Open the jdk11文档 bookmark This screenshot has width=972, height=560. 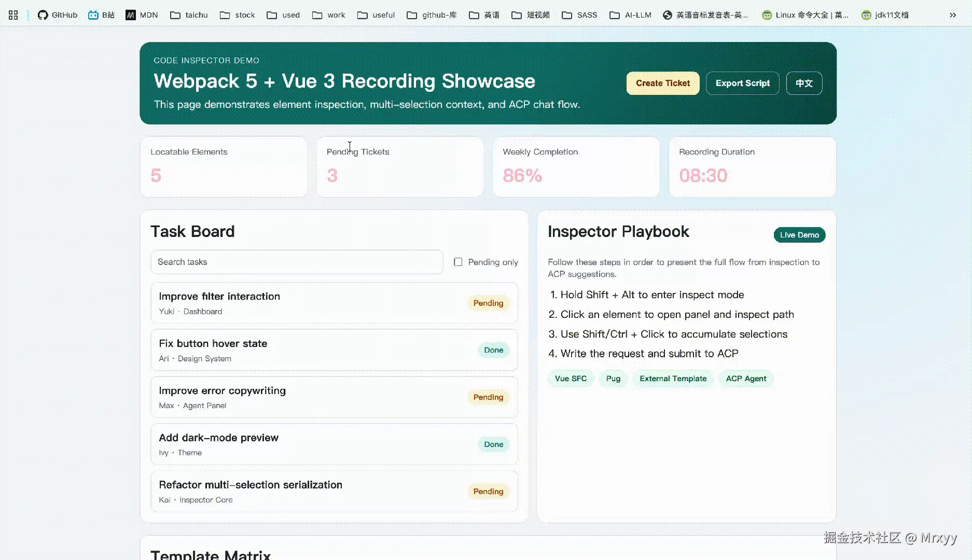click(x=885, y=15)
